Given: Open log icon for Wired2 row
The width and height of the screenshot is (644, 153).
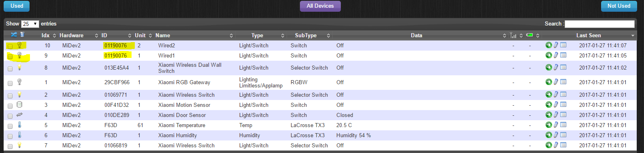Looking at the screenshot, I should point(563,45).
